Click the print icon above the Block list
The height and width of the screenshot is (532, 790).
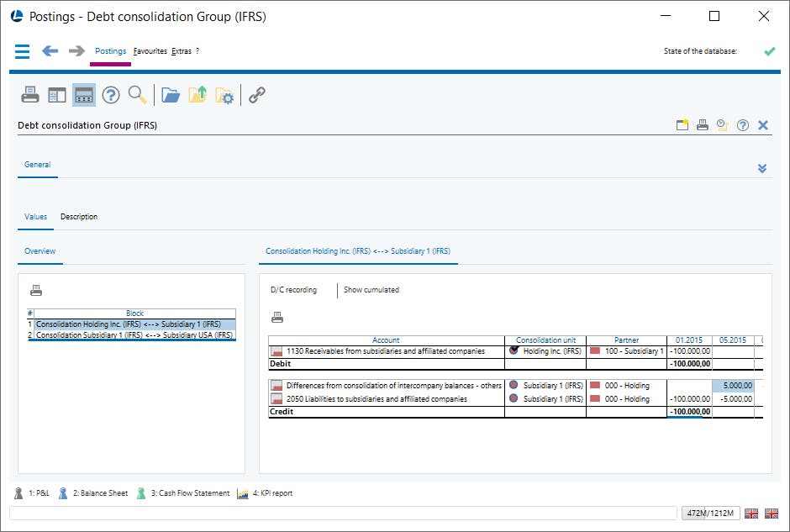point(36,291)
